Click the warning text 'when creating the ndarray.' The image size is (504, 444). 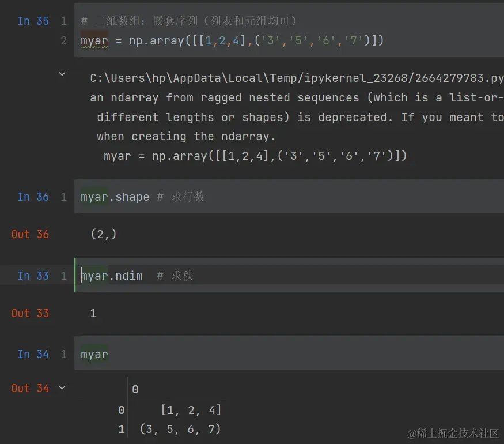tap(186, 137)
